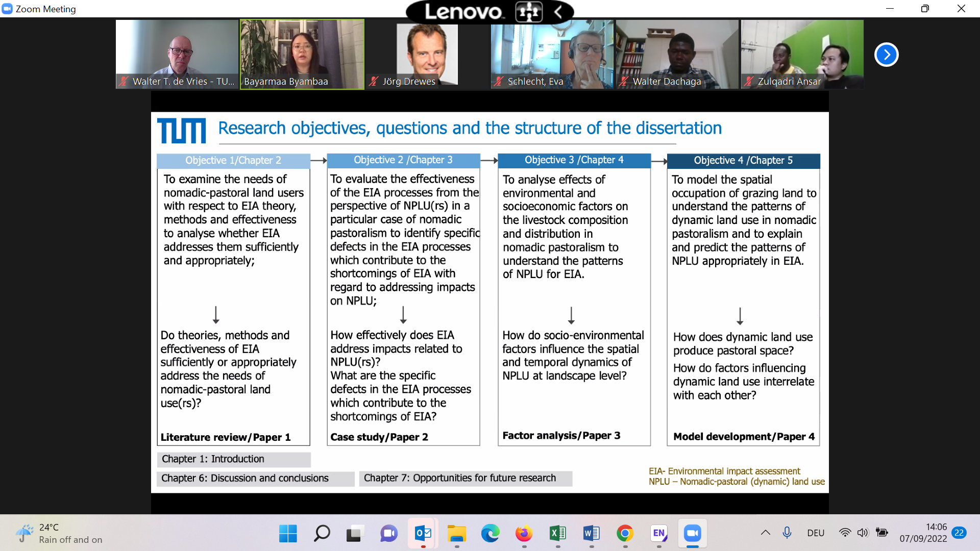
Task: Open the clock showing 14:06
Action: tap(923, 533)
